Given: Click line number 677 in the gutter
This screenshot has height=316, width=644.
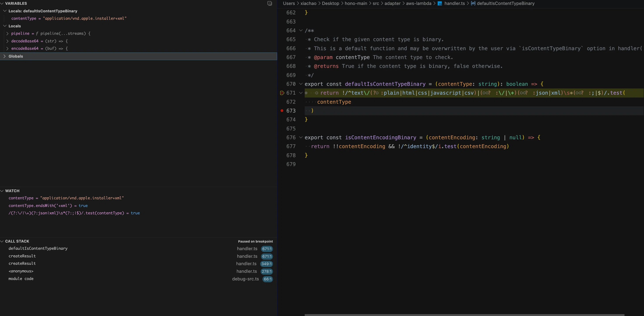Looking at the screenshot, I should [291, 146].
